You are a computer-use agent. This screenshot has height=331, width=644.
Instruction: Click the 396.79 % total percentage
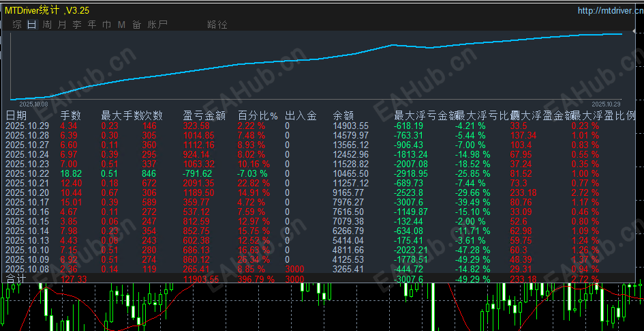256,279
